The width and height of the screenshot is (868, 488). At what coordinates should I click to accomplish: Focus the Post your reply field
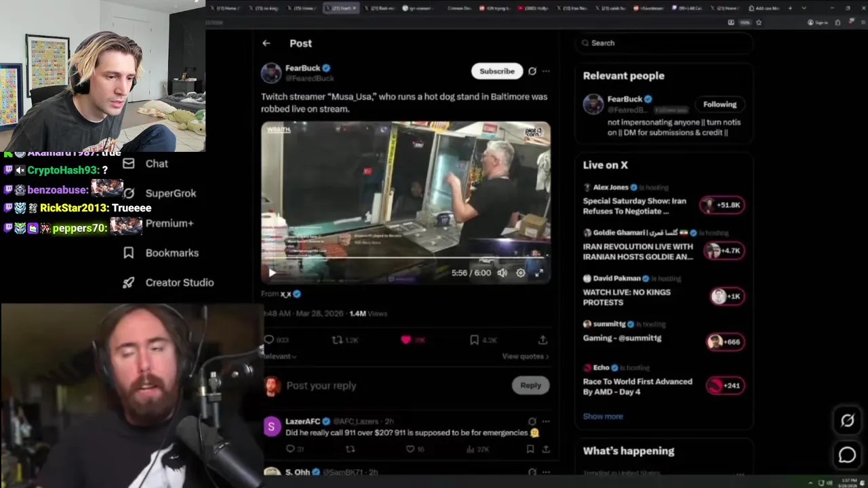pos(396,385)
